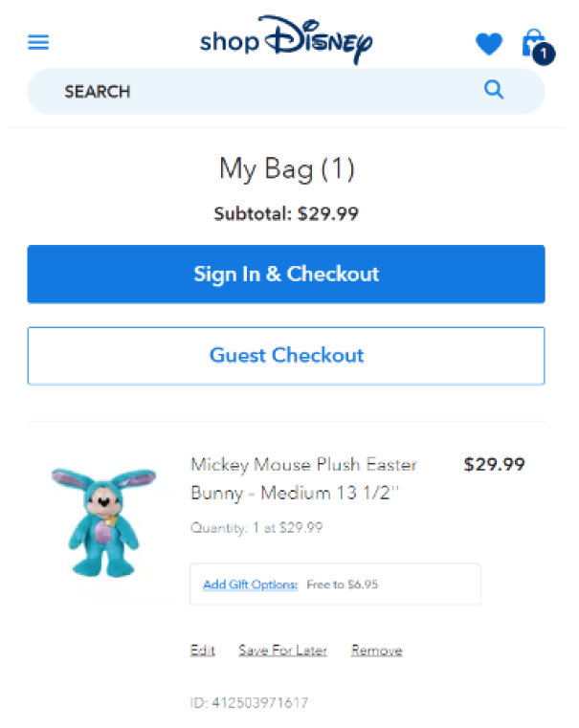Viewport: 579px width, 728px height.
Task: Open the Mickey Mouse plush thumbnail
Action: [x=103, y=520]
